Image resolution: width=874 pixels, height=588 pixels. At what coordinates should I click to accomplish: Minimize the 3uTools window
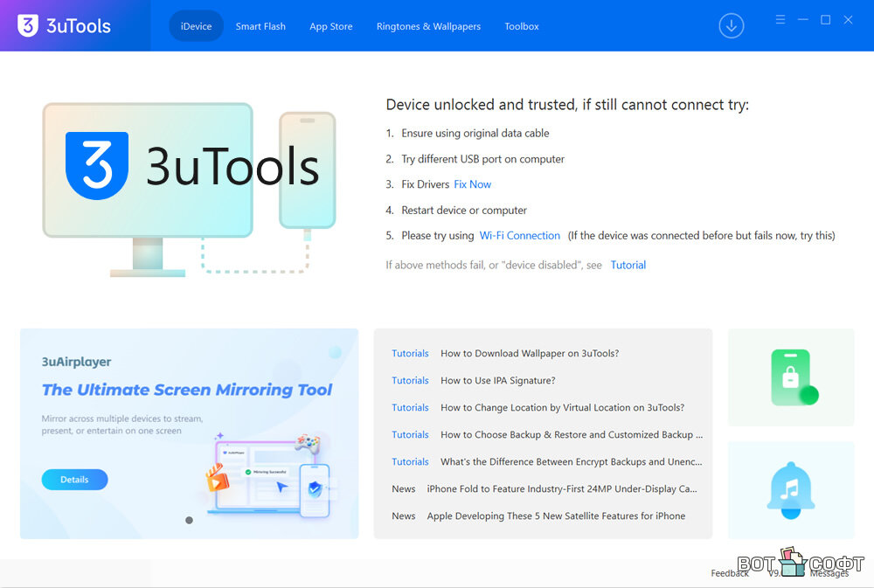click(x=802, y=20)
